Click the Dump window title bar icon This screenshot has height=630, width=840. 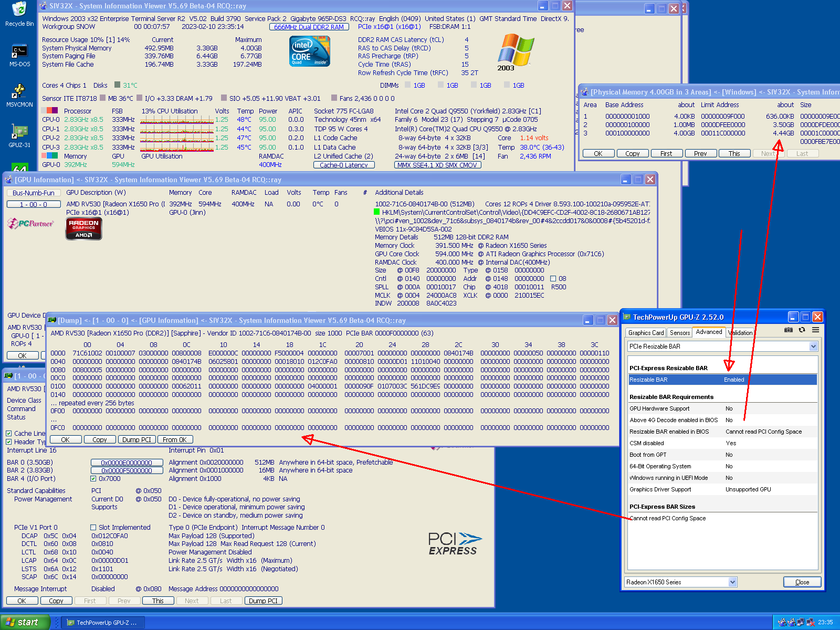point(52,320)
